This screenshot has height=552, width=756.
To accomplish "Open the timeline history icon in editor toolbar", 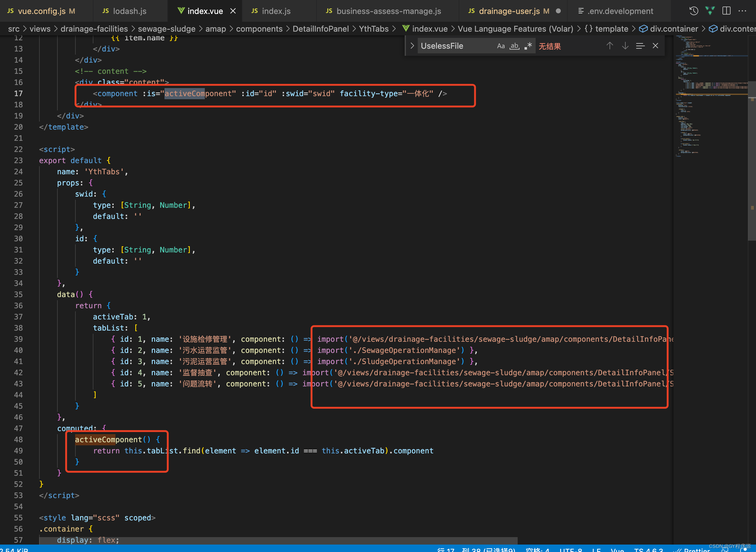I will point(694,11).
